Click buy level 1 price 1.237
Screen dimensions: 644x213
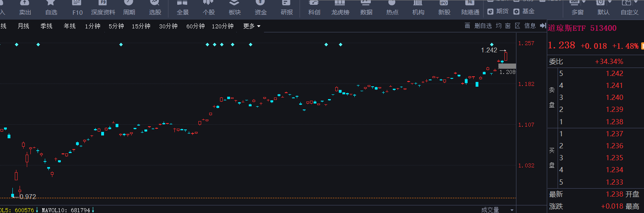(614, 134)
